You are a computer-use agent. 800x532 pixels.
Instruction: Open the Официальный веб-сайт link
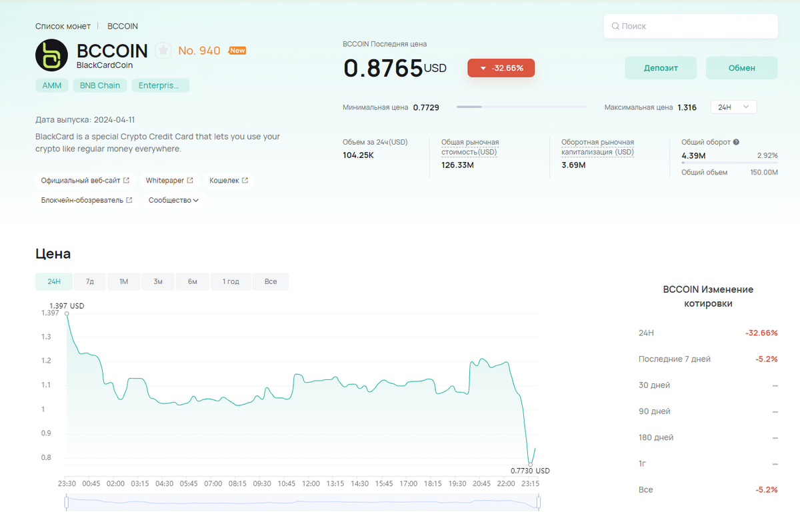(85, 180)
